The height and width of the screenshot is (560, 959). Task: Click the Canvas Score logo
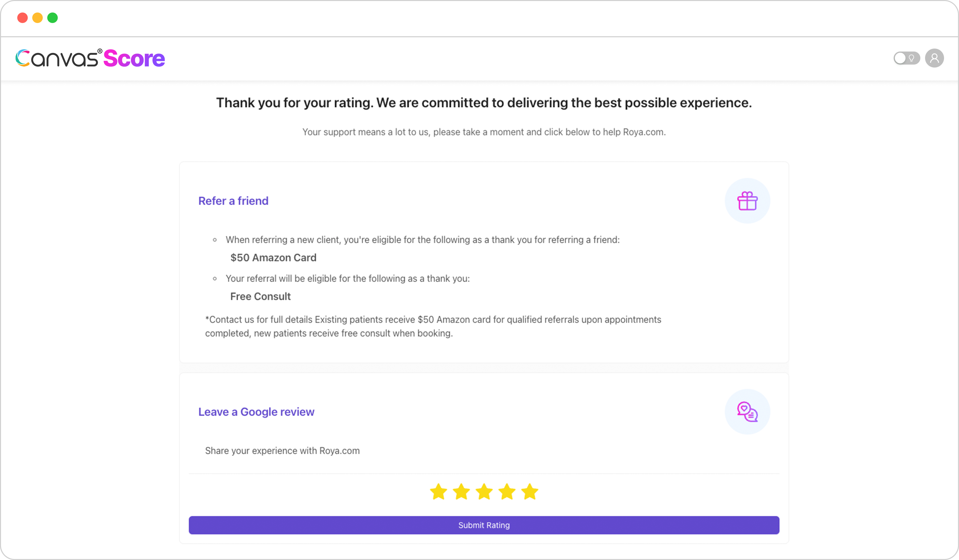coord(90,58)
